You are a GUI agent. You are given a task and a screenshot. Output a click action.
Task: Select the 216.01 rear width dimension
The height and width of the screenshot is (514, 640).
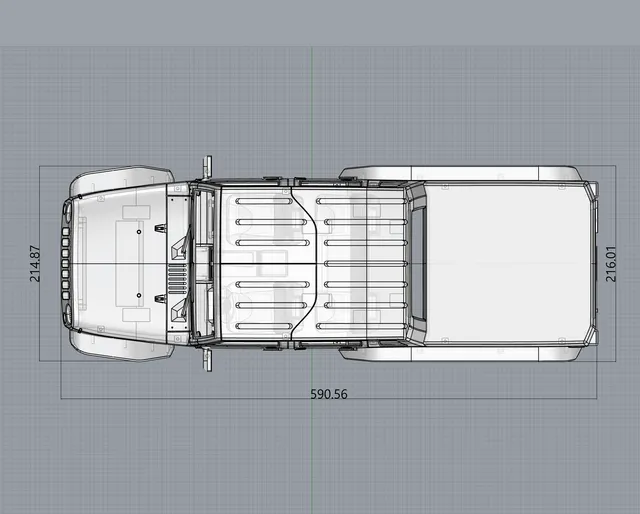click(x=611, y=264)
